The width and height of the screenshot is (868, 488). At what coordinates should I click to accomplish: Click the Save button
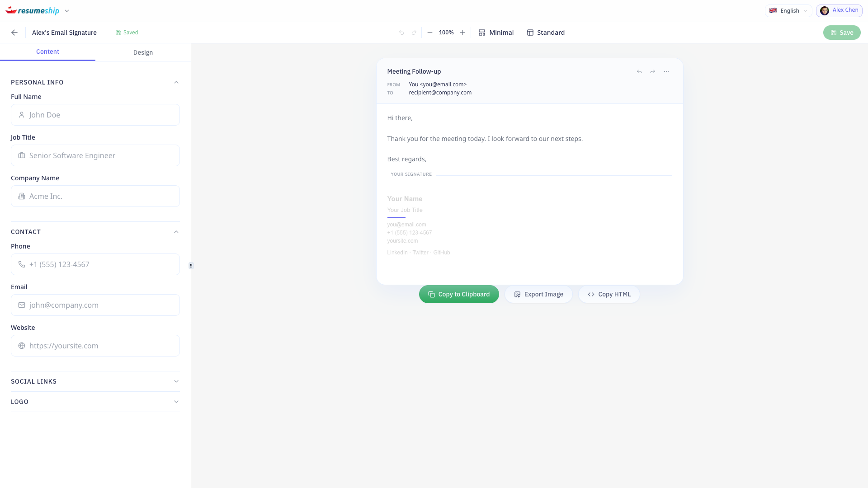tap(841, 32)
